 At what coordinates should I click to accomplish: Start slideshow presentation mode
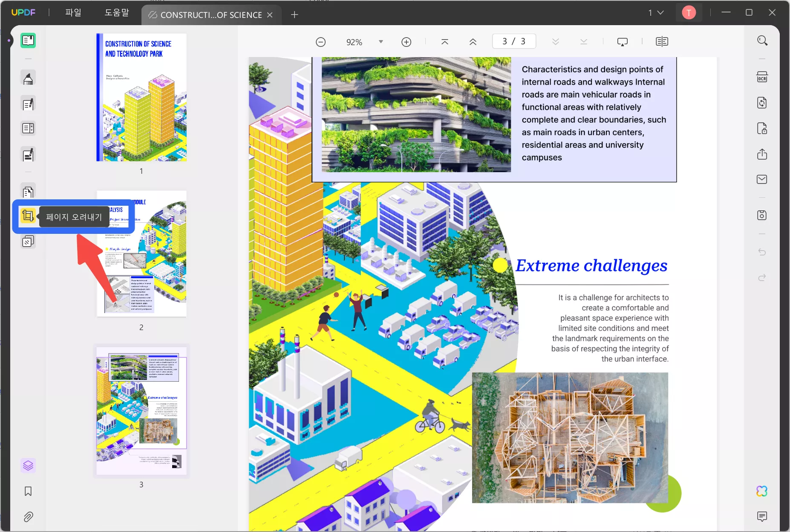pos(623,42)
